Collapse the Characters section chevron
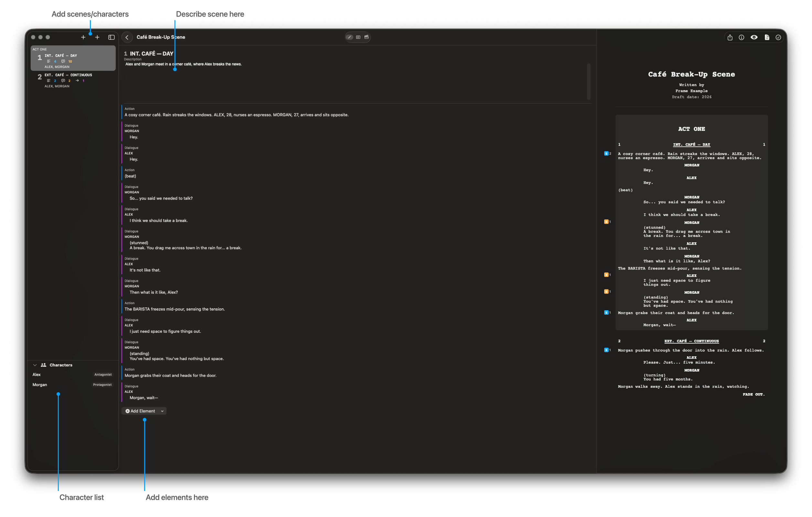The width and height of the screenshot is (812, 517). (35, 365)
